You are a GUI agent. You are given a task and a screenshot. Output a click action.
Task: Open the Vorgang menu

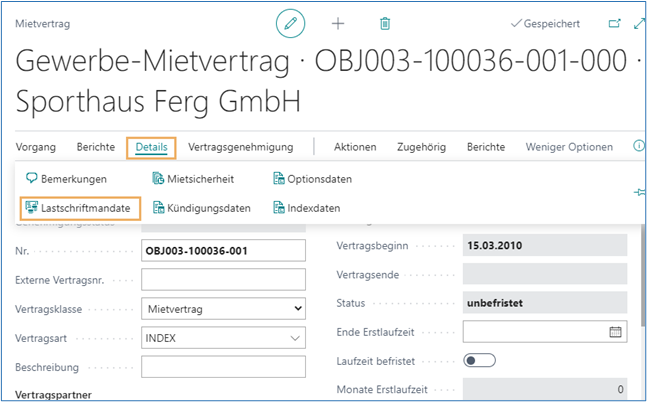point(35,147)
